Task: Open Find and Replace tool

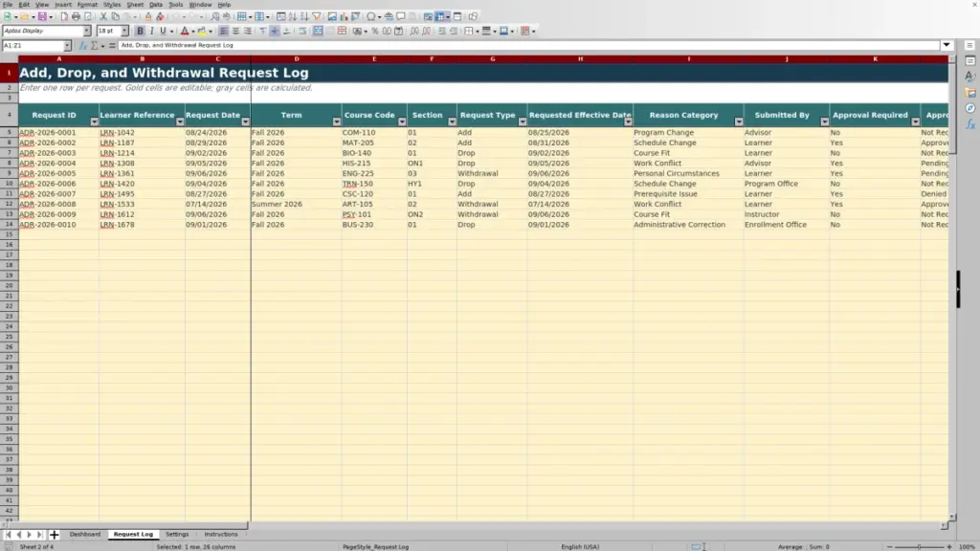Action: [x=215, y=17]
